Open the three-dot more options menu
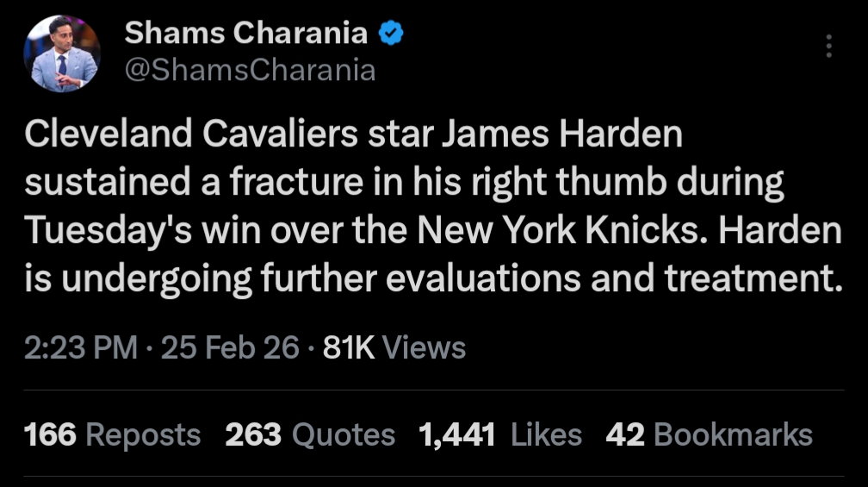 pos(828,47)
